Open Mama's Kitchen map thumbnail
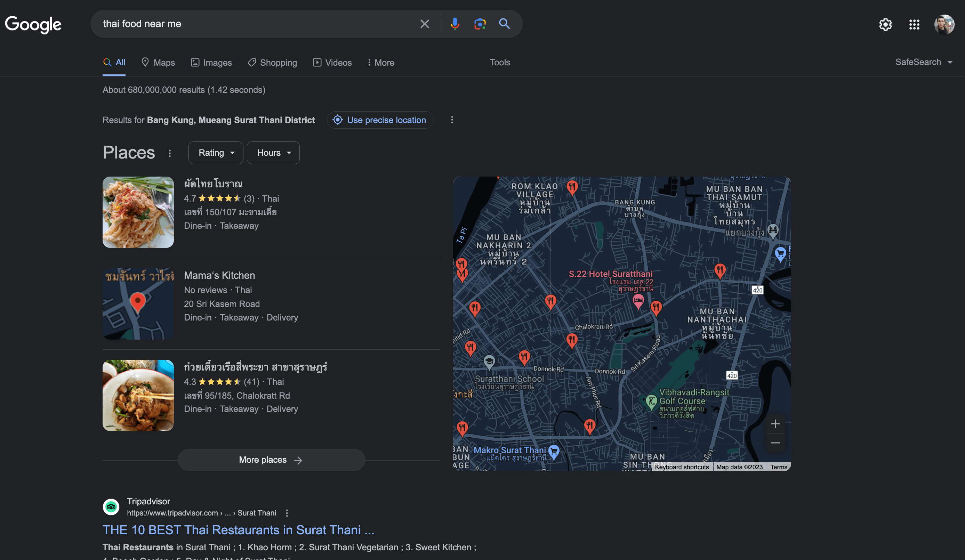The height and width of the screenshot is (560, 965). (138, 303)
